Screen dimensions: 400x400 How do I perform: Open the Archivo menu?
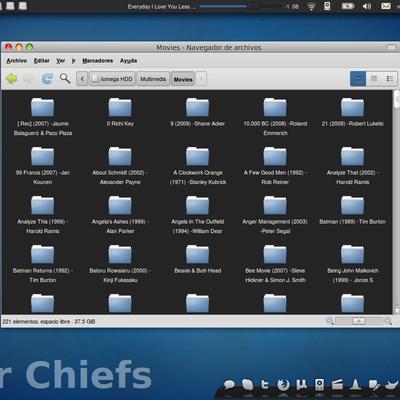17,61
